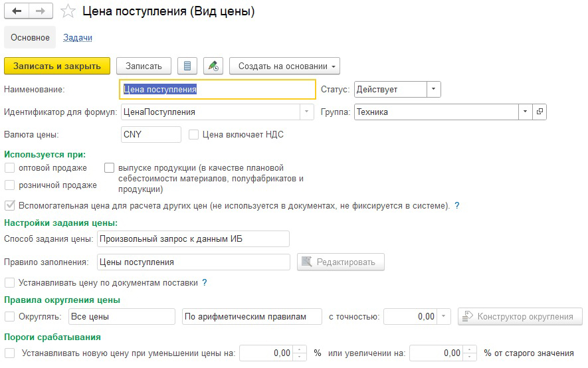Check the оптовой продаже option

pos(9,168)
